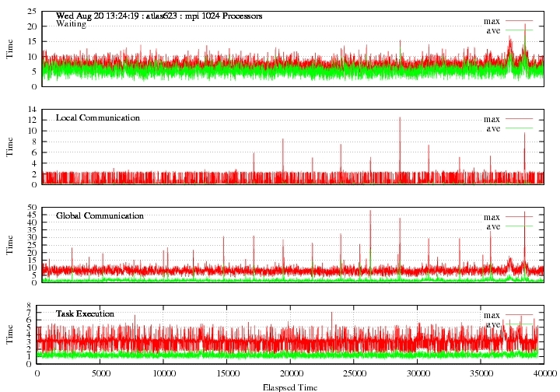
Task: Click the '20000' x-axis tick label
Action: tap(291, 373)
